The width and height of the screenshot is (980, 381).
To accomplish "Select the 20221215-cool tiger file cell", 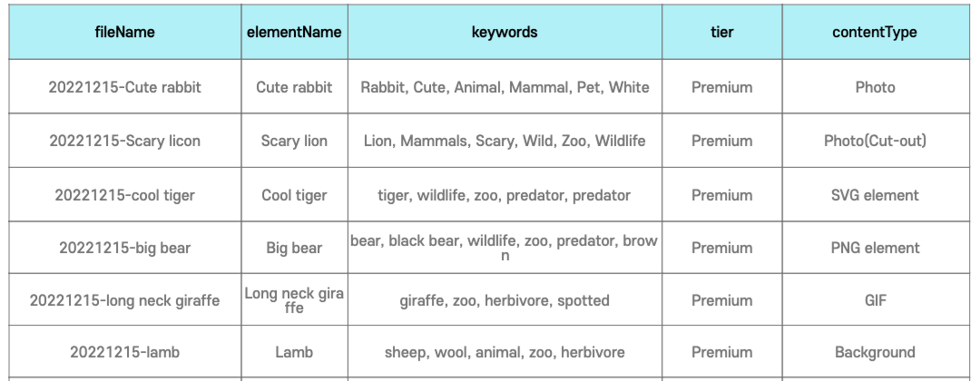I will [x=125, y=195].
